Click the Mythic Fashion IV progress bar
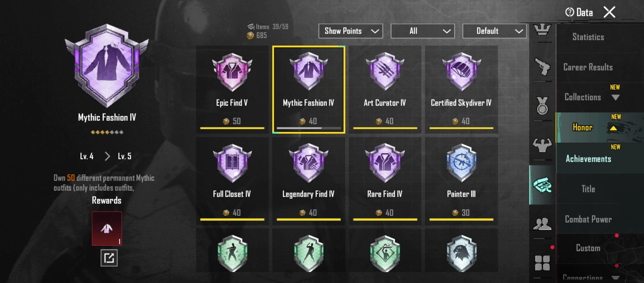 tap(309, 128)
